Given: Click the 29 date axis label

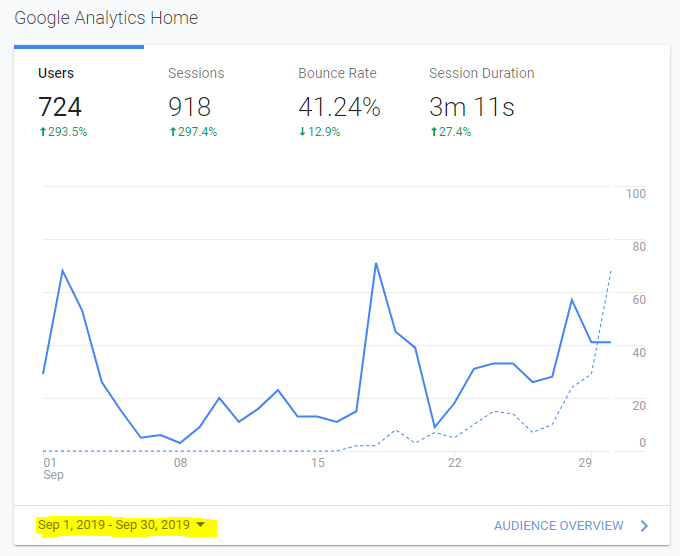Looking at the screenshot, I should [x=585, y=463].
